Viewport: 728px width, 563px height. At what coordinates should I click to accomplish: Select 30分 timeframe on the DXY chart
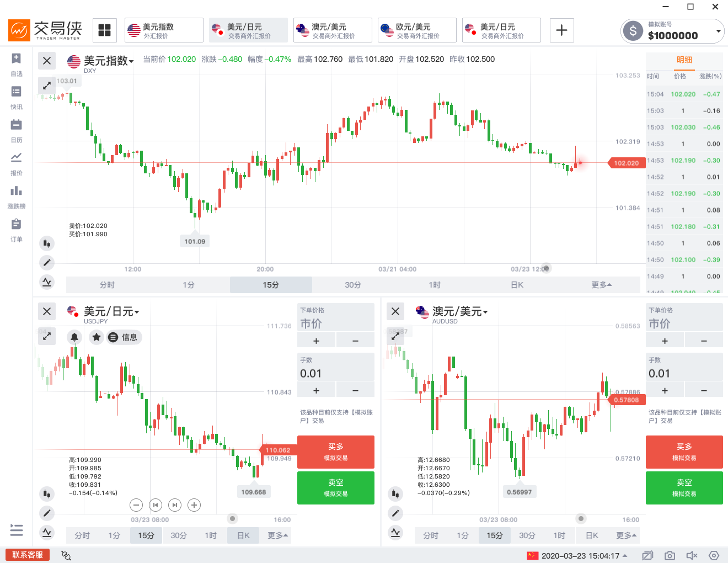click(x=353, y=285)
